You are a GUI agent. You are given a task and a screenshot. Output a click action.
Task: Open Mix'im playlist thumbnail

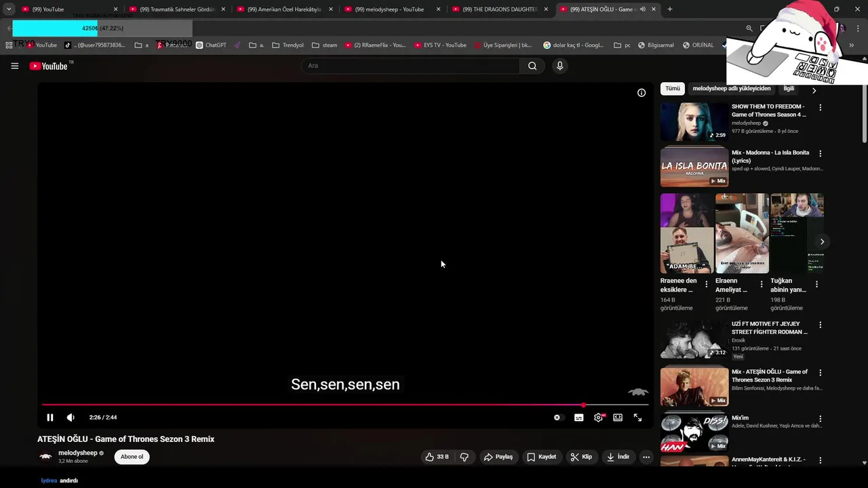[x=694, y=432]
